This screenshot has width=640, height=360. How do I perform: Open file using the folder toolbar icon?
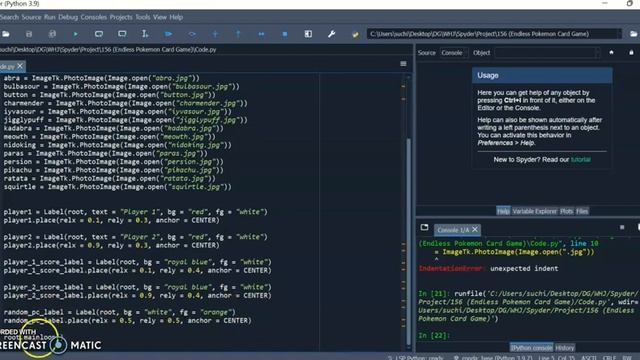(6, 34)
